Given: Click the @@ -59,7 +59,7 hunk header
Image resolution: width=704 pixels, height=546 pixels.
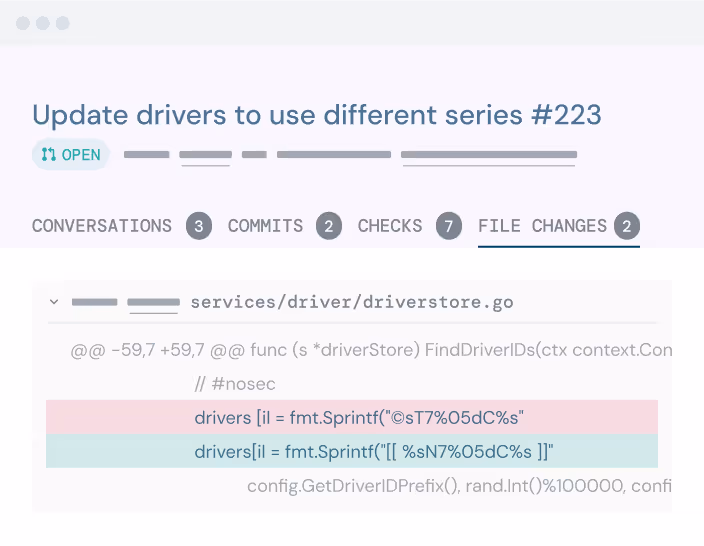Looking at the screenshot, I should [370, 351].
